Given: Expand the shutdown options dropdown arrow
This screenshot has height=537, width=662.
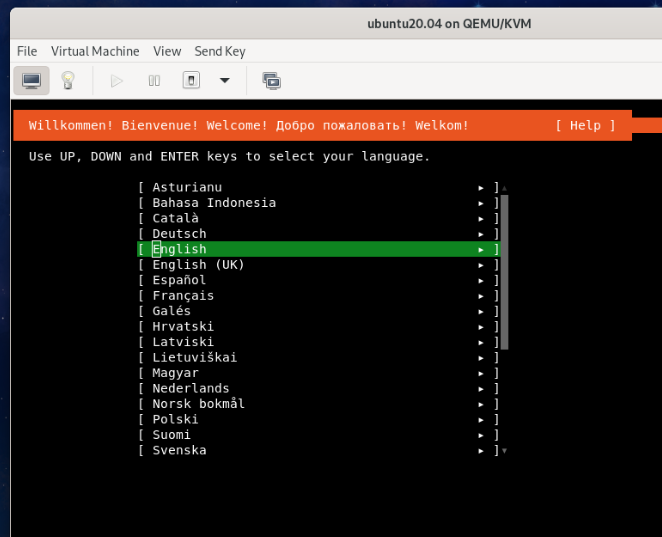Looking at the screenshot, I should (224, 80).
